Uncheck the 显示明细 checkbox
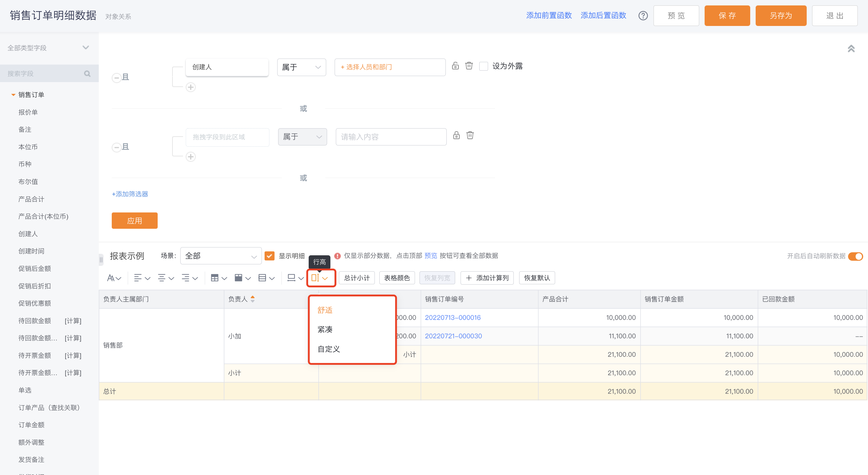868x475 pixels. pos(269,256)
